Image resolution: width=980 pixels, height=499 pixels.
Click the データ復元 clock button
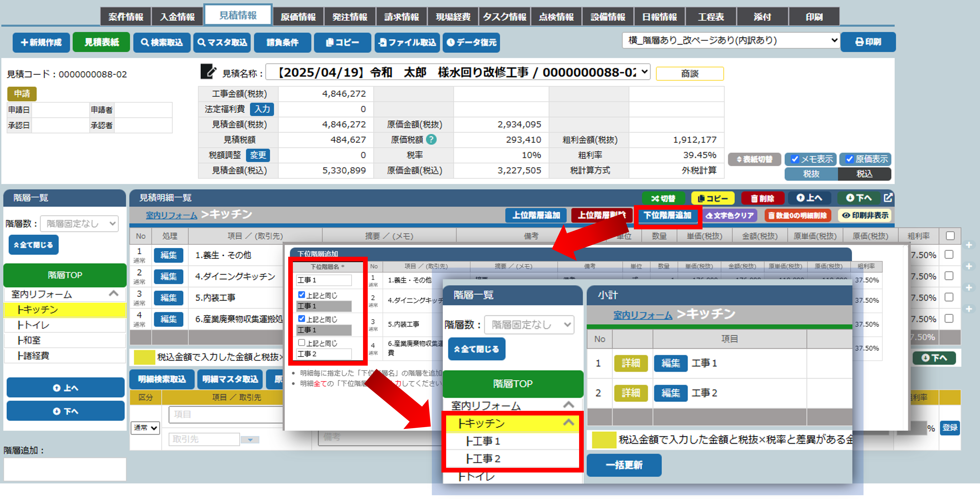point(471,42)
